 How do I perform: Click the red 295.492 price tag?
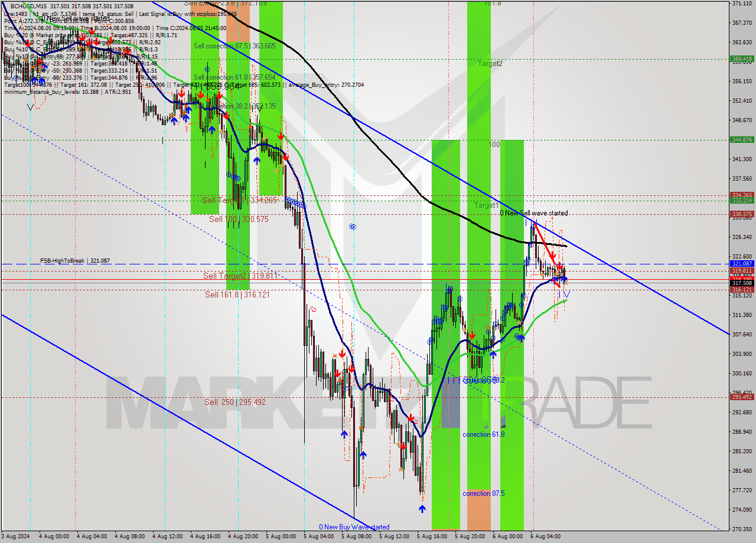point(742,397)
